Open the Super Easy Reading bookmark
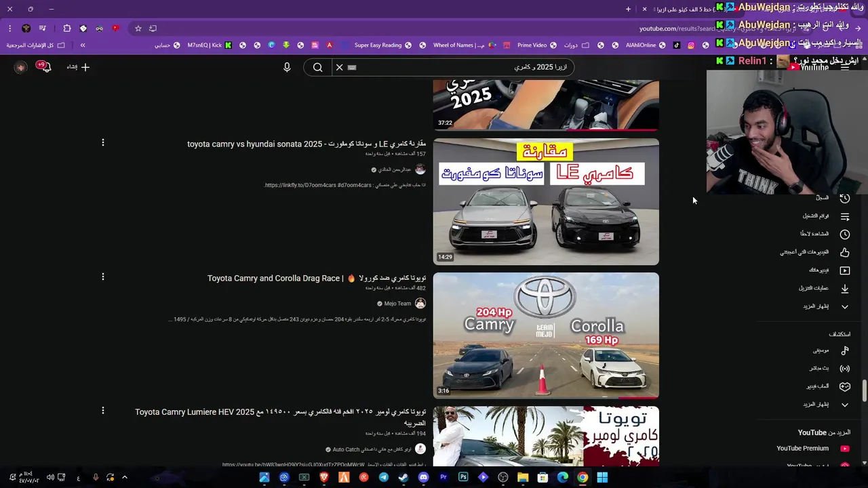868x488 pixels. [382, 45]
